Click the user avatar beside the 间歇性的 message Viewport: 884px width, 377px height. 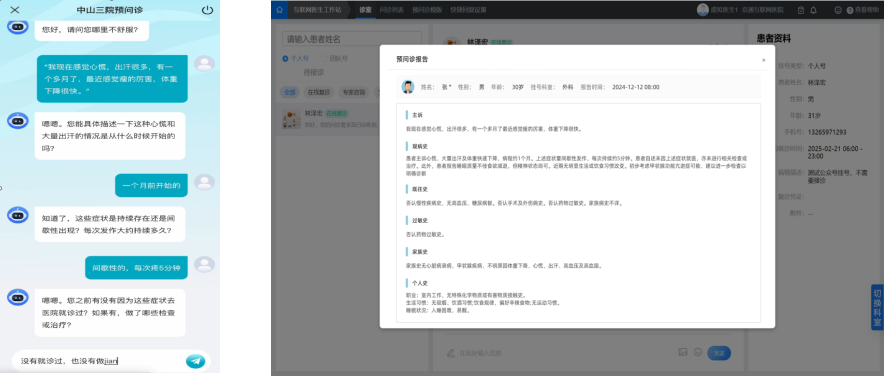[204, 265]
